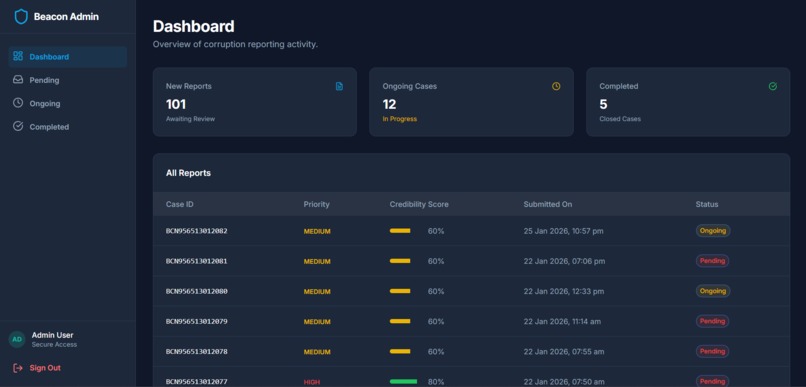This screenshot has height=387, width=806.
Task: Click the Beacon Admin title text
Action: (x=66, y=16)
